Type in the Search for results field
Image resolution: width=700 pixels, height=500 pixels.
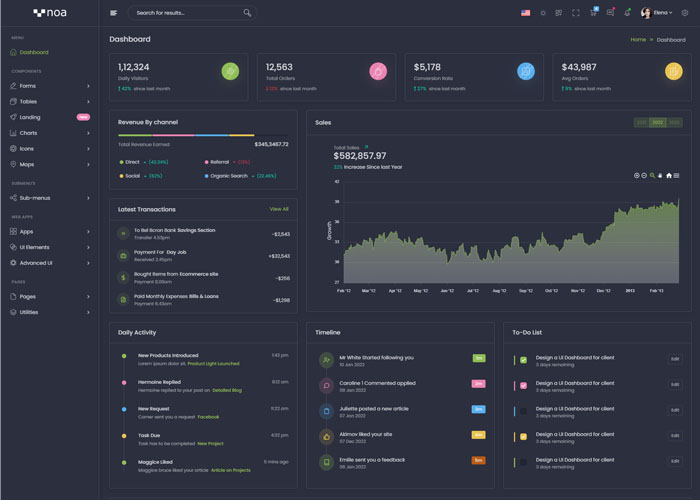click(x=185, y=13)
